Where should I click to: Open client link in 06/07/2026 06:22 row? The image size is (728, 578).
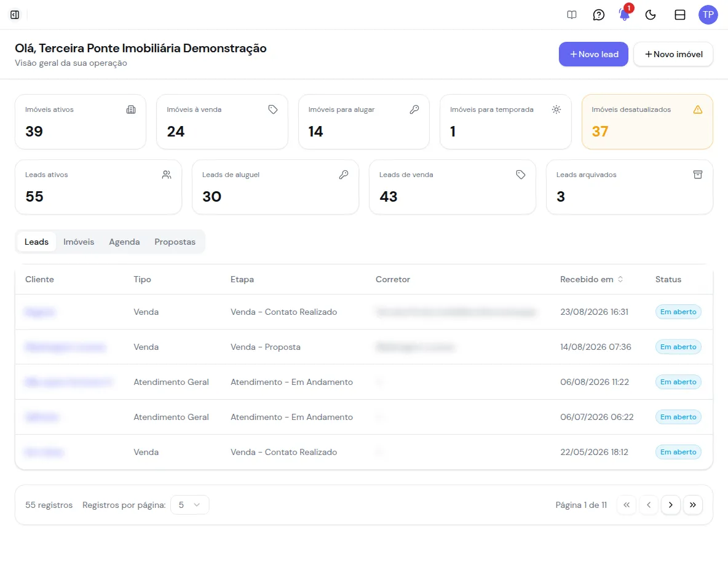coord(42,418)
